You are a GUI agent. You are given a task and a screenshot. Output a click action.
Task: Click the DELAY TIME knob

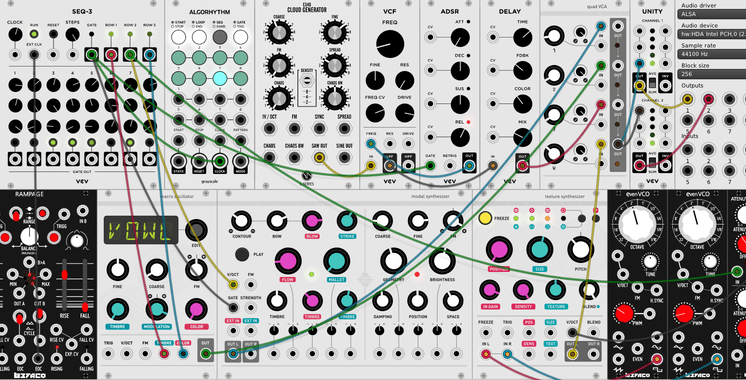click(x=522, y=37)
